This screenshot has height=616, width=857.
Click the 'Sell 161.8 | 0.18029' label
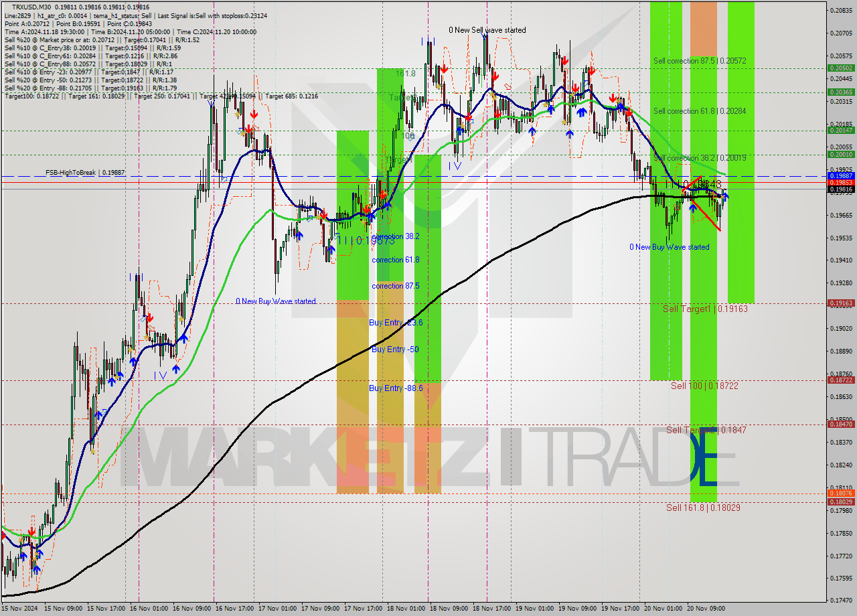703,508
